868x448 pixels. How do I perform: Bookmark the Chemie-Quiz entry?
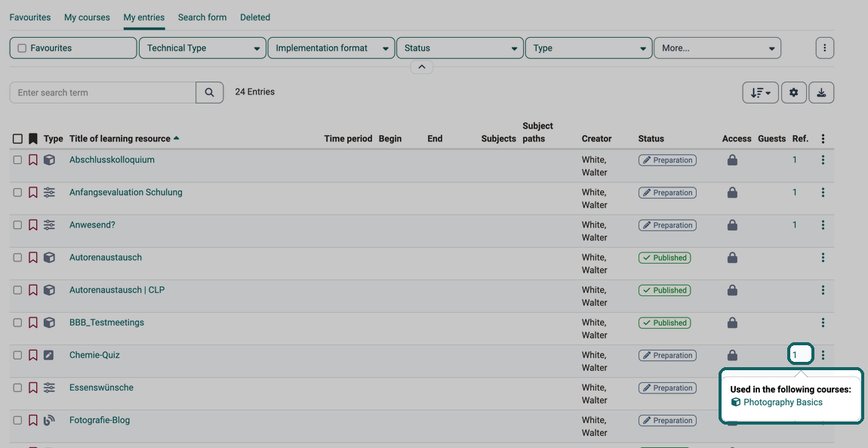(32, 355)
